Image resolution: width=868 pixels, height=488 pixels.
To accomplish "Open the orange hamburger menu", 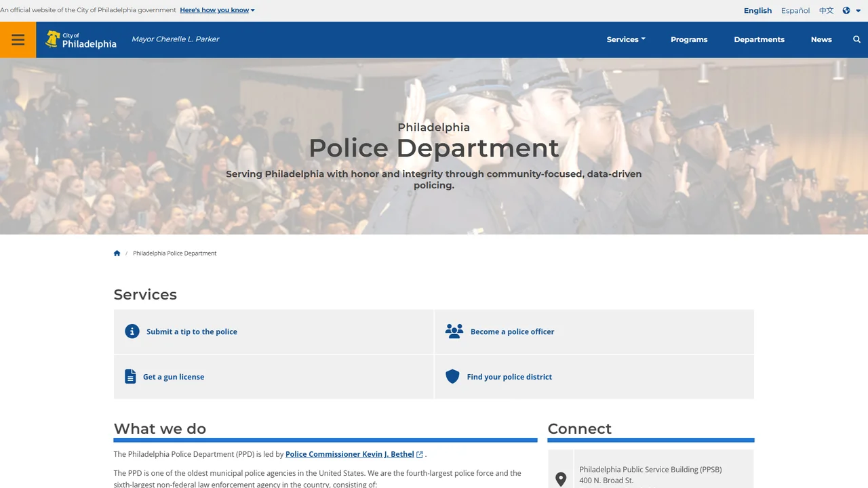I will point(18,39).
